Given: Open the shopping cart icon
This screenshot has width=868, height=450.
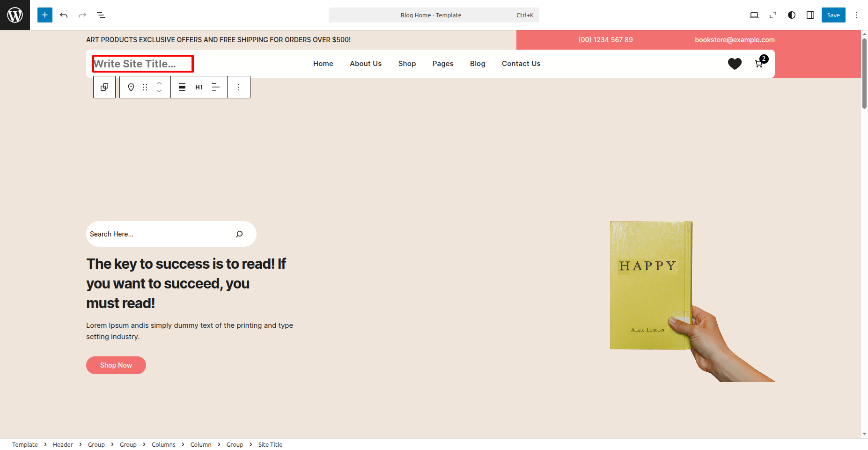Looking at the screenshot, I should (759, 64).
